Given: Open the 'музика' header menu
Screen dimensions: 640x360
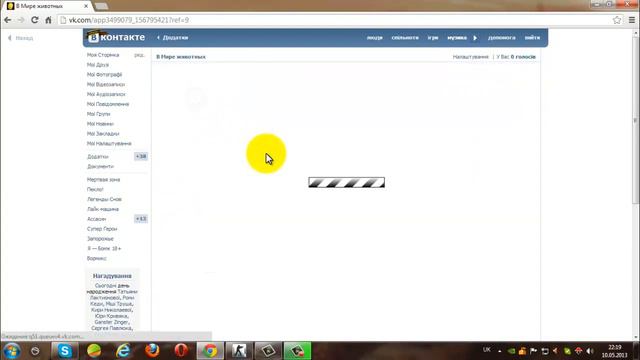Looking at the screenshot, I should coord(457,38).
